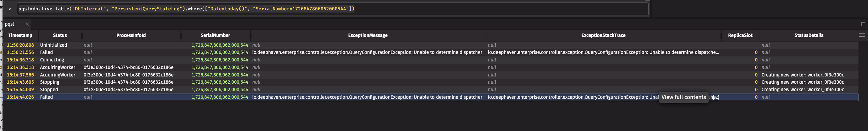The image size is (868, 131).
Task: Select the Connecting status row cell
Action: click(x=52, y=60)
